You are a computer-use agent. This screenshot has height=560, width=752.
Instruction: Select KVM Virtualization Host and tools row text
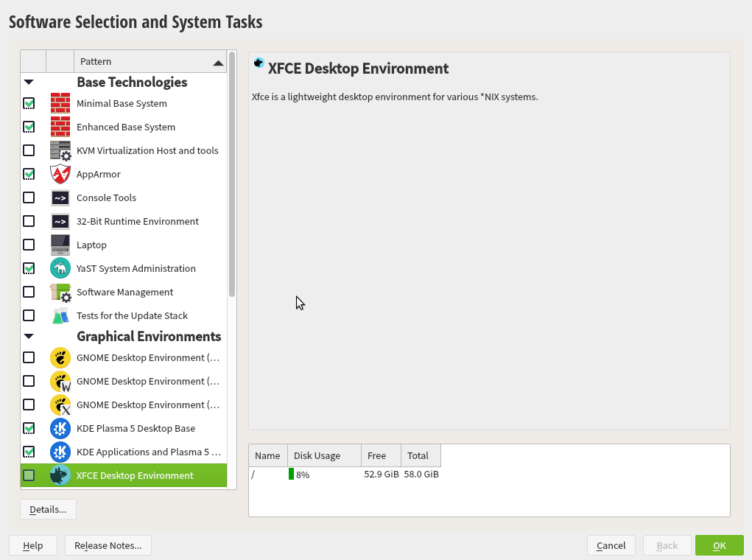pyautogui.click(x=147, y=150)
